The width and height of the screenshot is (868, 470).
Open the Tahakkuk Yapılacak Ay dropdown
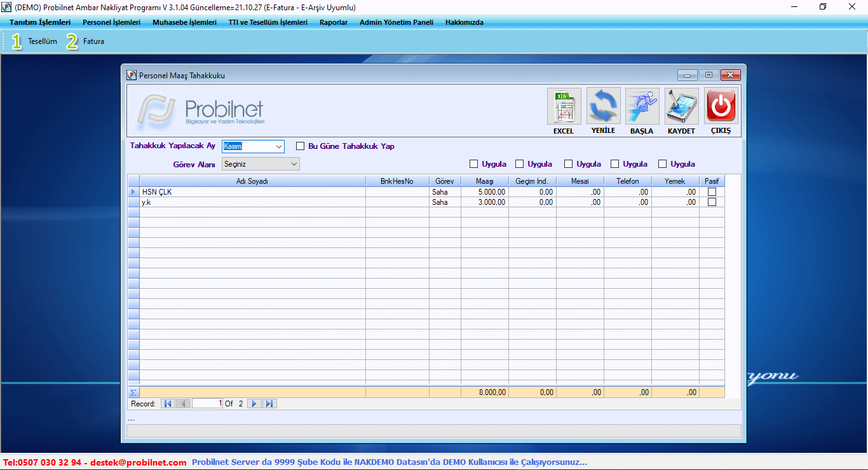pos(279,147)
